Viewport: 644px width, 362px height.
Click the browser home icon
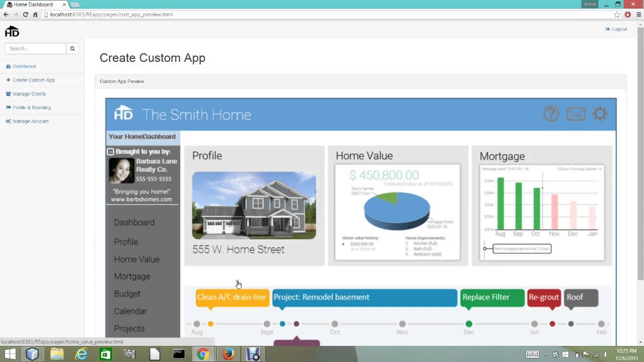[35, 15]
